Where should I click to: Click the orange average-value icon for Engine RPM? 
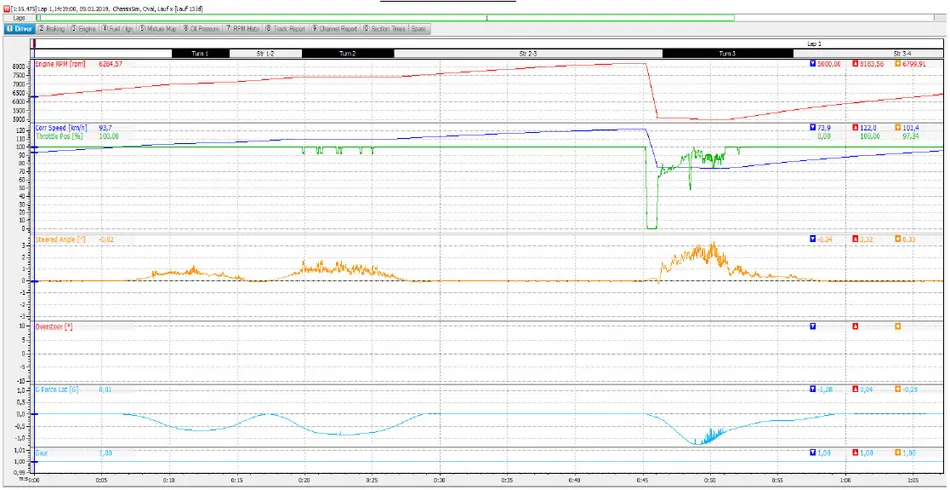[x=898, y=64]
